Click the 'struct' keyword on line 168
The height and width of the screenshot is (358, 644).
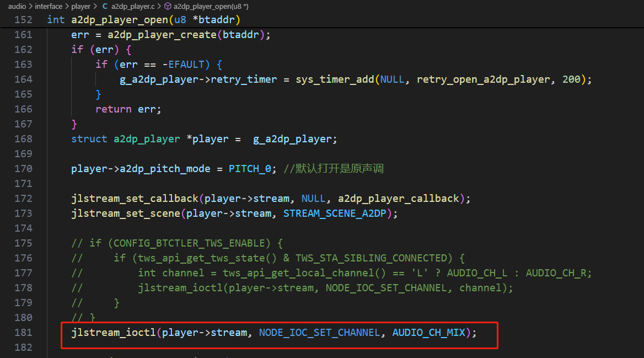coord(89,139)
